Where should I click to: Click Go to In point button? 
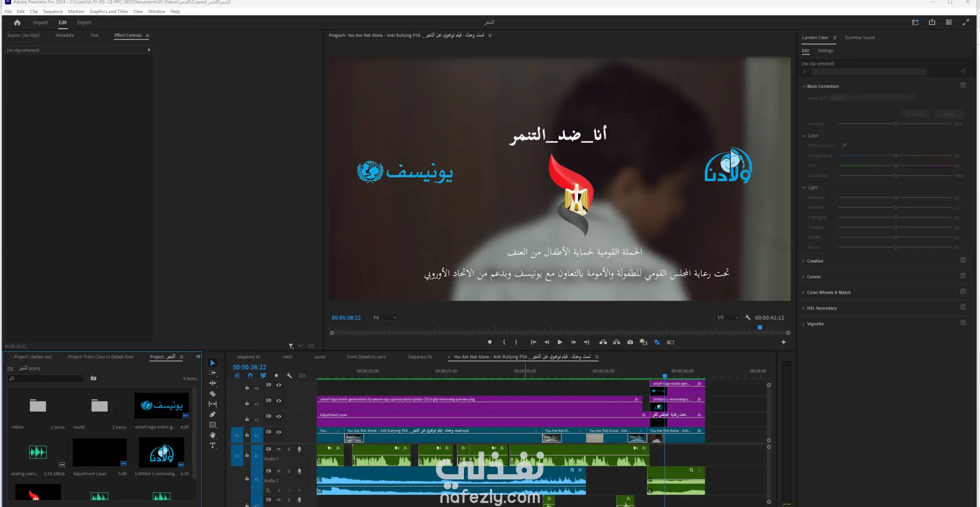click(x=533, y=342)
